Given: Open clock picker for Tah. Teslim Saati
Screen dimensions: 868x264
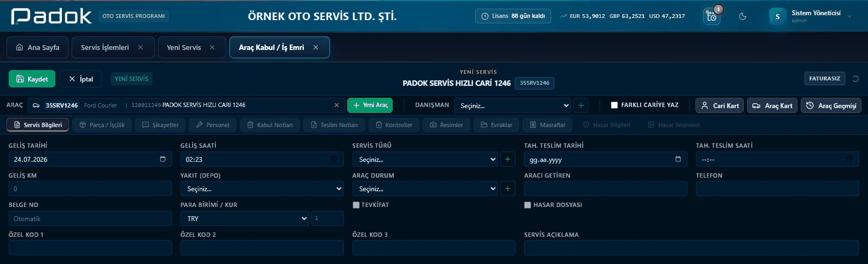Looking at the screenshot, I should point(849,159).
